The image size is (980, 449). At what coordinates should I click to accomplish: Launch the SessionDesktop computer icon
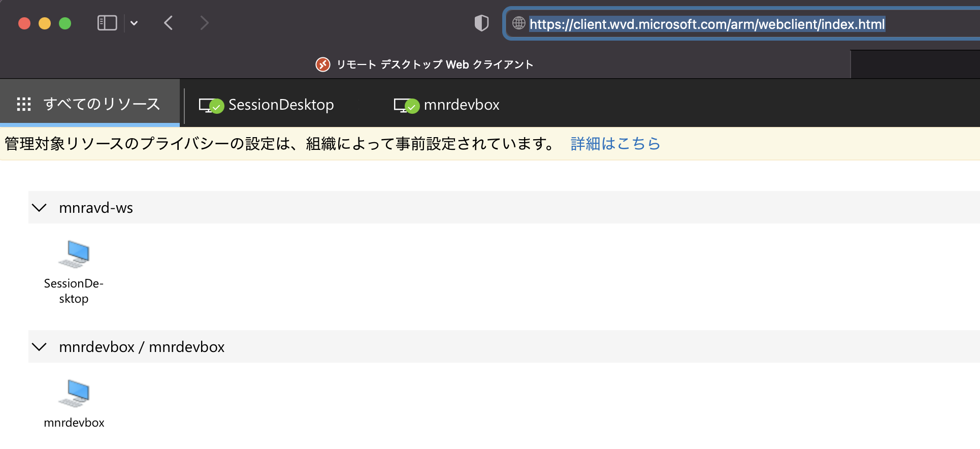coord(74,254)
